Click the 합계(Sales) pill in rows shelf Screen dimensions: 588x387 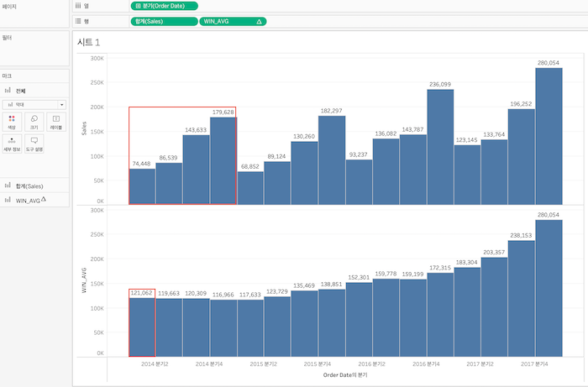coord(165,21)
